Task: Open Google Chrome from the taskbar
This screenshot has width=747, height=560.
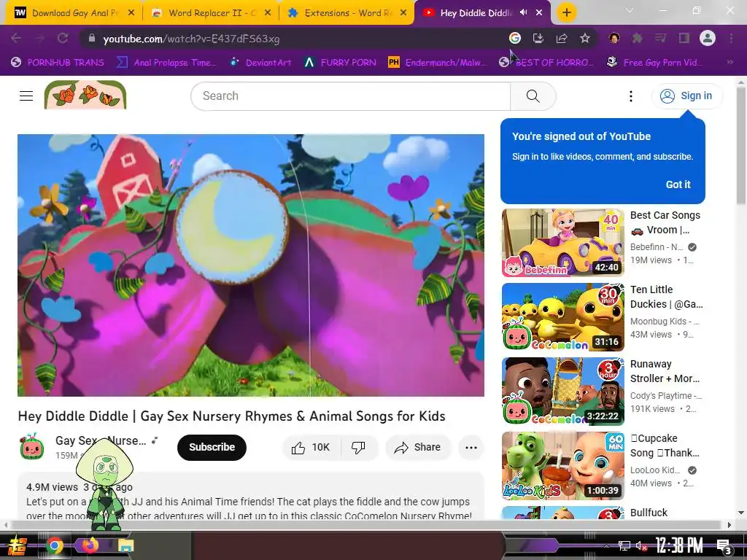Action: click(x=55, y=545)
